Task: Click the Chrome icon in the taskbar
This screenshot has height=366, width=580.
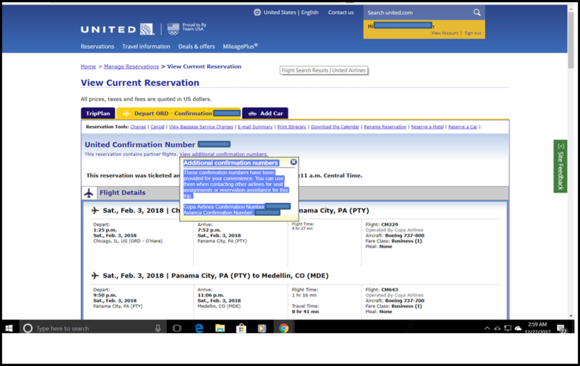Action: click(x=284, y=328)
